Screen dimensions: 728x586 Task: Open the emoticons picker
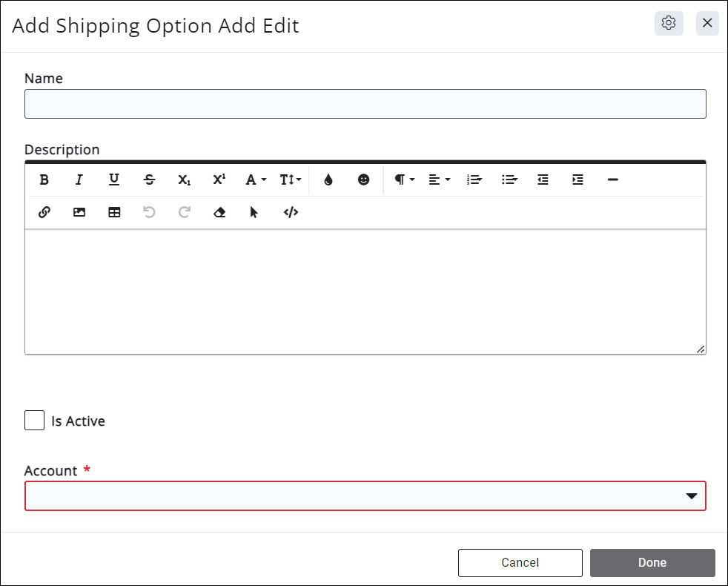click(363, 180)
